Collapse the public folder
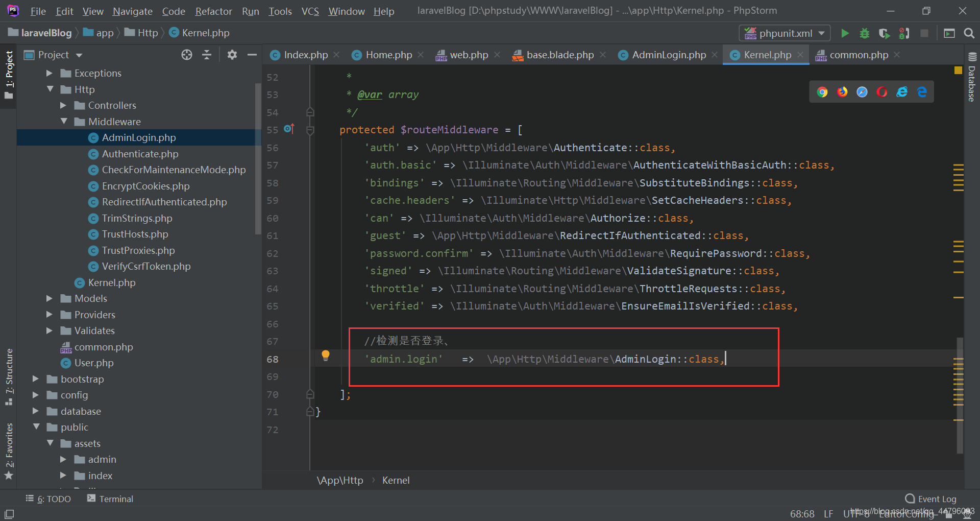The image size is (980, 521). pos(36,427)
